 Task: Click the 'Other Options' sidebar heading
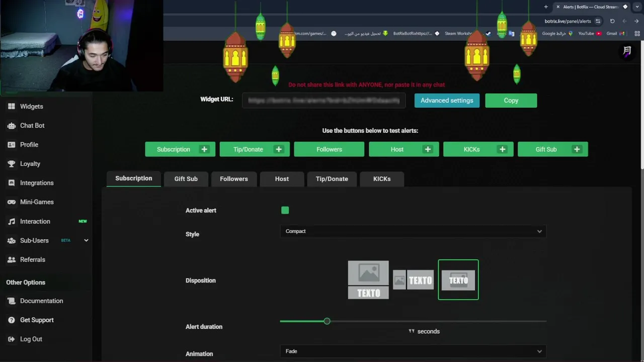click(26, 283)
